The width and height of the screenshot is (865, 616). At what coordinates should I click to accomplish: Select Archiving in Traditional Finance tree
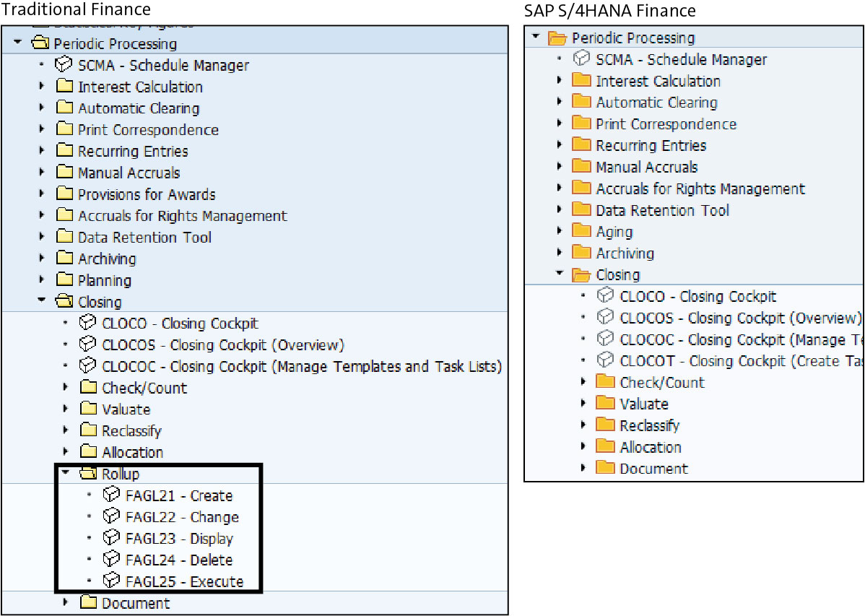(x=107, y=259)
